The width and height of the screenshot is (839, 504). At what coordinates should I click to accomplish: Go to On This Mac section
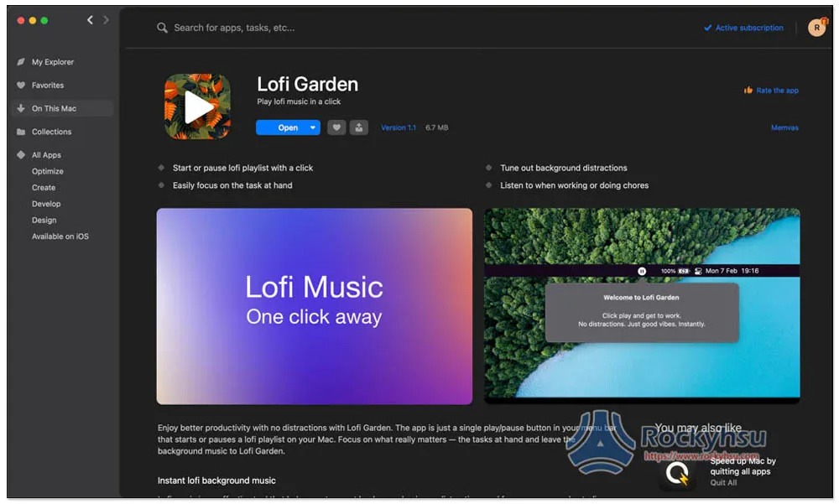point(54,108)
